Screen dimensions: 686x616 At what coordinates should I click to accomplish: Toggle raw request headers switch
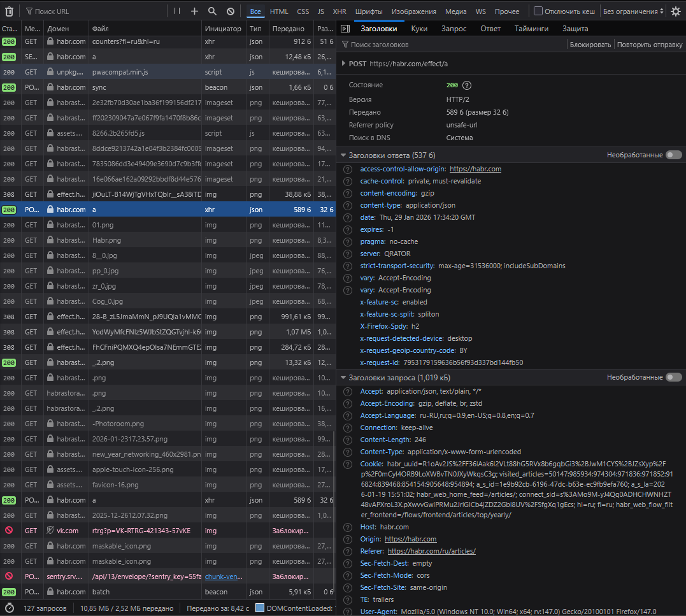pyautogui.click(x=674, y=377)
